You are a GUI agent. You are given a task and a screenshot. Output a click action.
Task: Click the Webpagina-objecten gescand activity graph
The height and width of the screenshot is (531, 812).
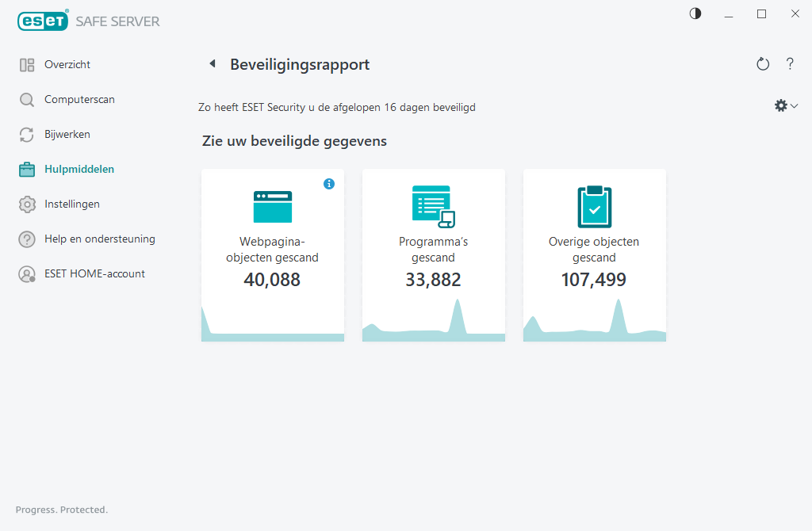[x=273, y=324]
